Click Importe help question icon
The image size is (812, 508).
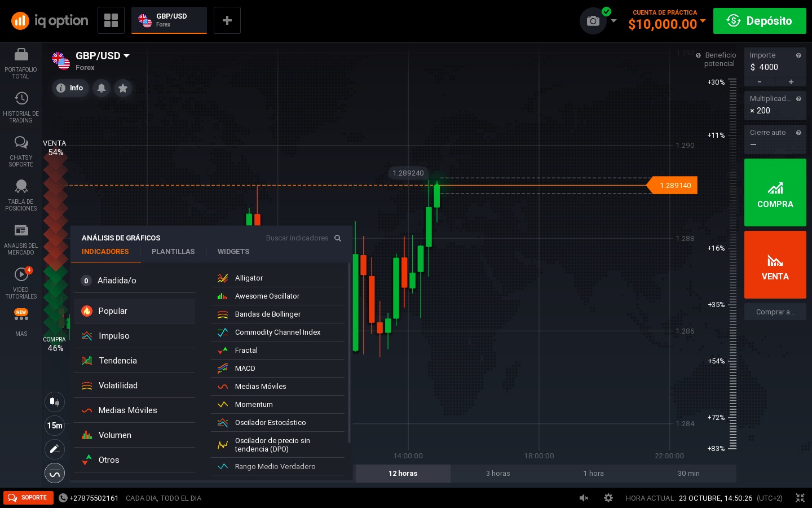point(798,55)
